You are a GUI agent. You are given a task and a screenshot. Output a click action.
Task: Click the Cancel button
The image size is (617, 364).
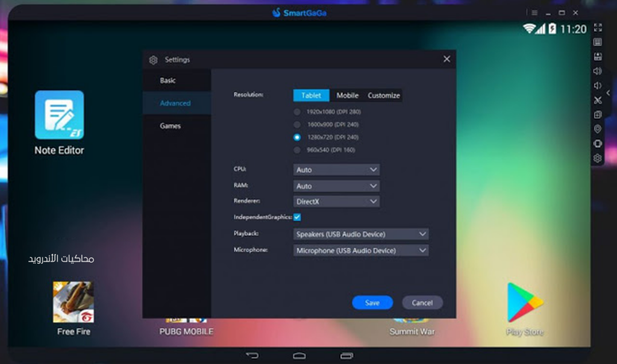pos(422,303)
